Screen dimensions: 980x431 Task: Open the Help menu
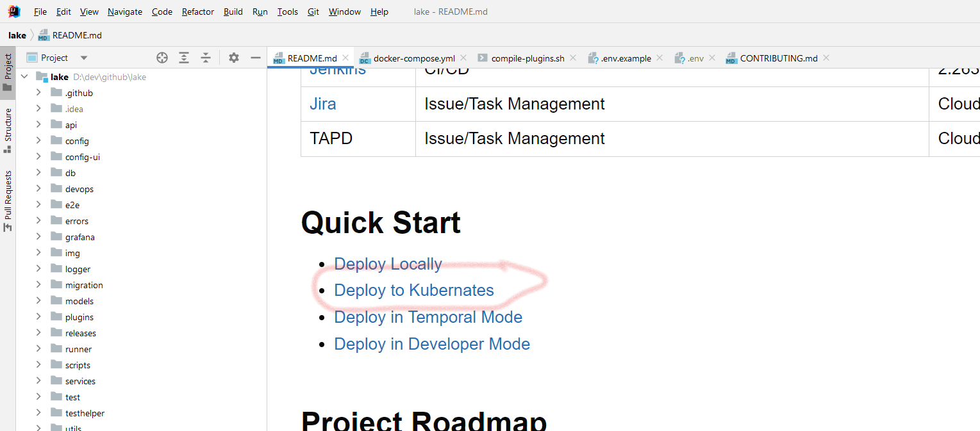379,12
